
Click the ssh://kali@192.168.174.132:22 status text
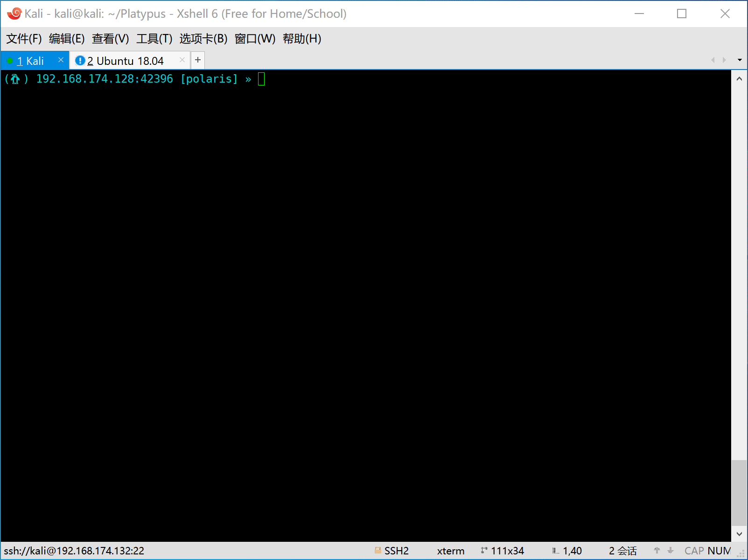[x=74, y=551]
